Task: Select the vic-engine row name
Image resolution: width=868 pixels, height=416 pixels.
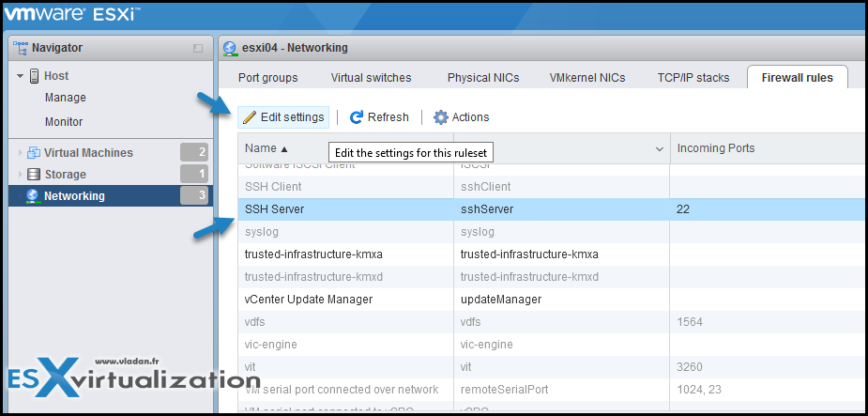Action: [x=270, y=345]
